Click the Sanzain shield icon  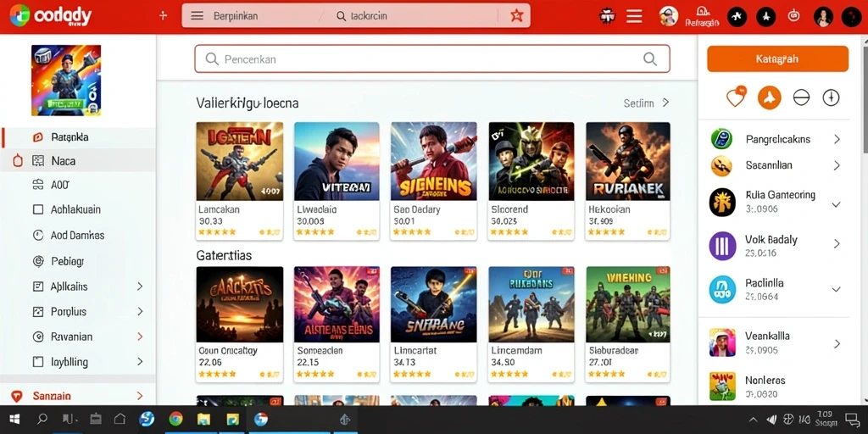click(17, 396)
